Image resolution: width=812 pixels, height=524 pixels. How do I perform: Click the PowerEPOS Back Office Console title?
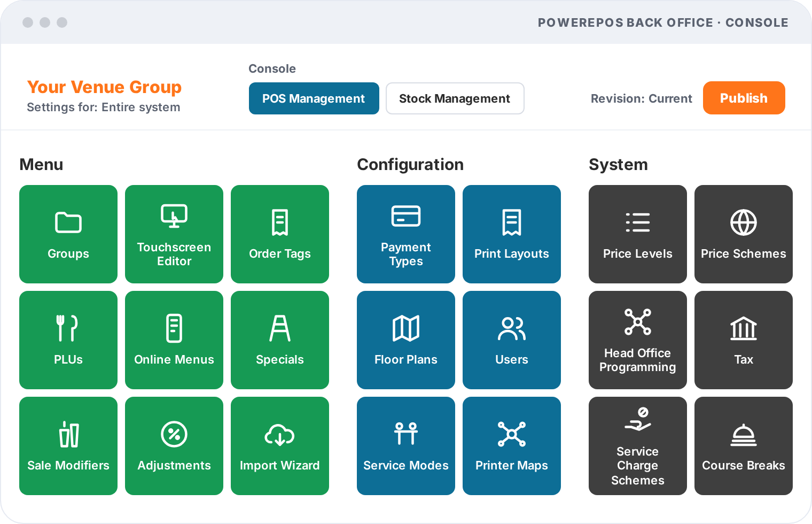(x=663, y=22)
